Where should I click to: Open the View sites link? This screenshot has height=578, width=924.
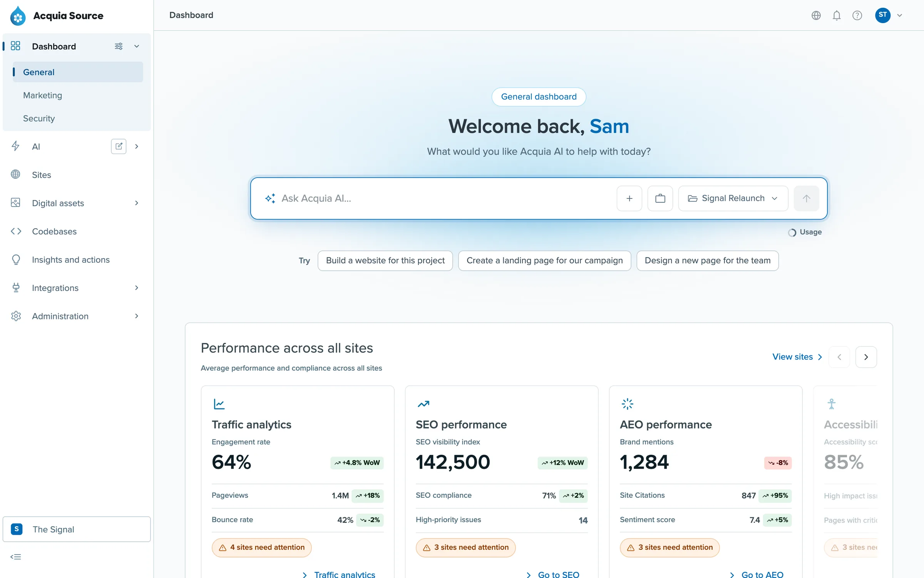tap(797, 357)
